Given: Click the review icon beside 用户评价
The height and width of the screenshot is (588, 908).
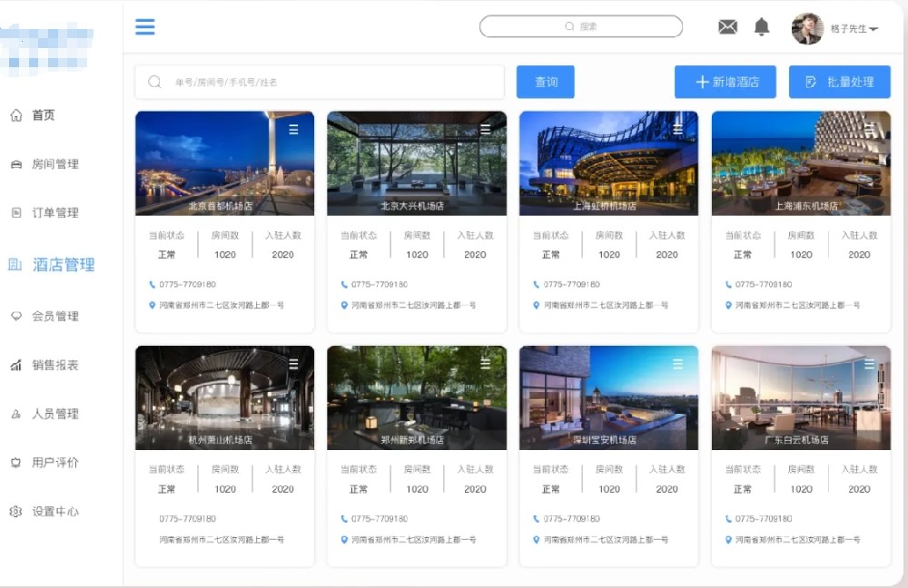Looking at the screenshot, I should coord(16,463).
